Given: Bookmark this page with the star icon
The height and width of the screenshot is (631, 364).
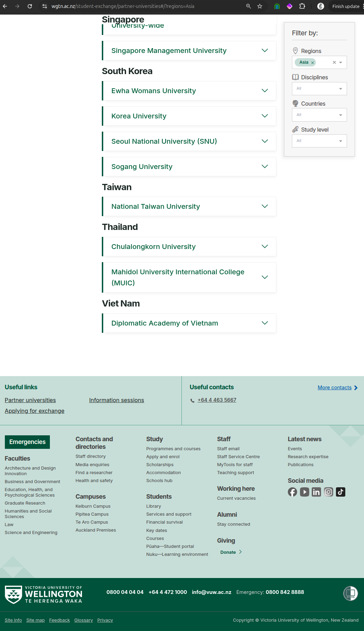Looking at the screenshot, I should click(x=260, y=6).
